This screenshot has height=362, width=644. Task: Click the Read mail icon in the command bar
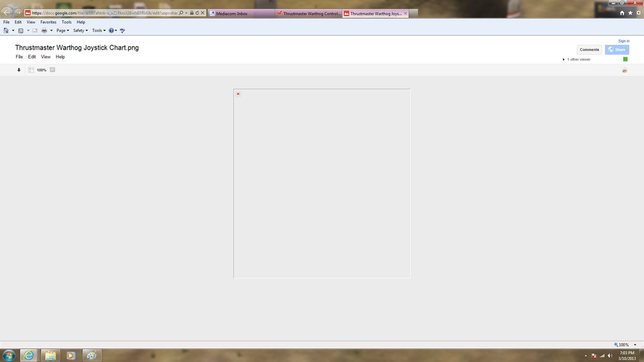click(x=35, y=30)
